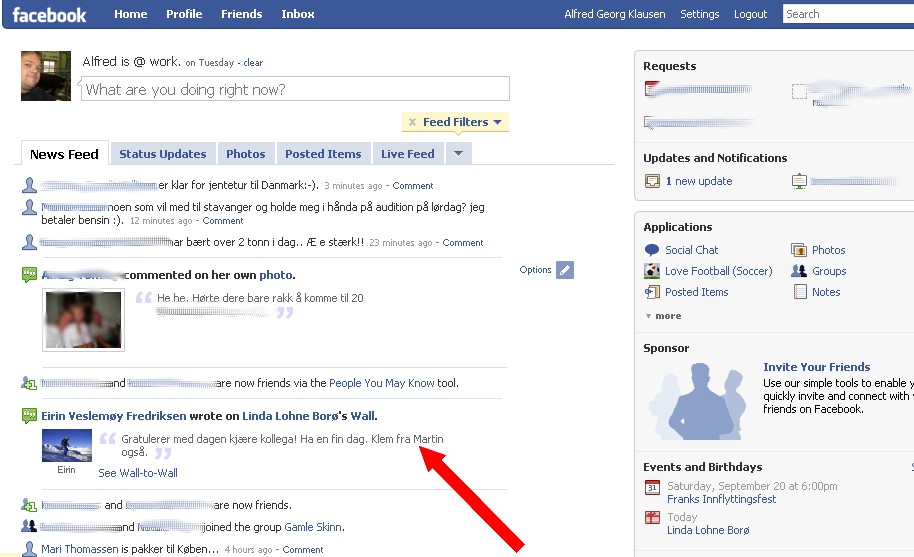The image size is (914, 557).
Task: Switch to the Live Feed tab
Action: click(407, 154)
